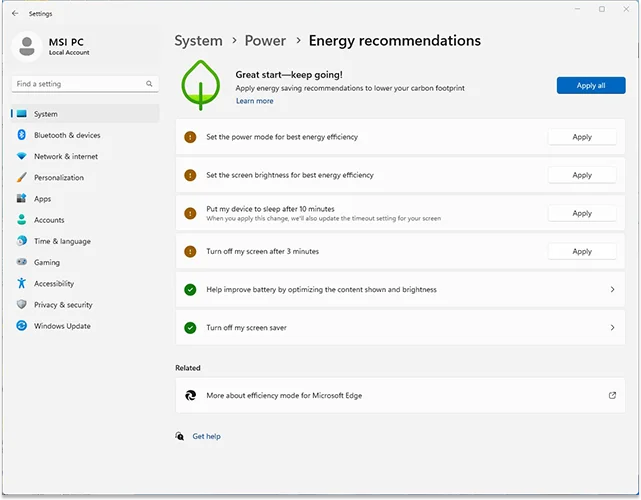Apply the screen brightness recommendation

point(582,175)
